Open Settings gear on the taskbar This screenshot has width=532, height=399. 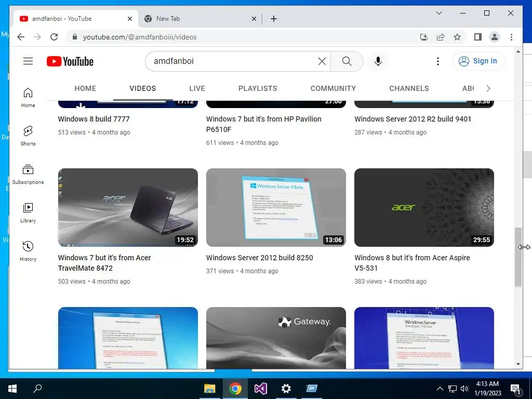tap(286, 389)
